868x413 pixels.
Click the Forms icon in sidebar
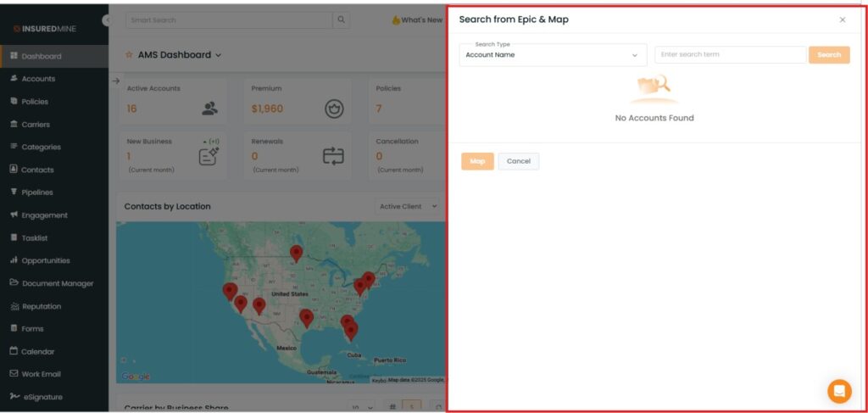(x=14, y=328)
